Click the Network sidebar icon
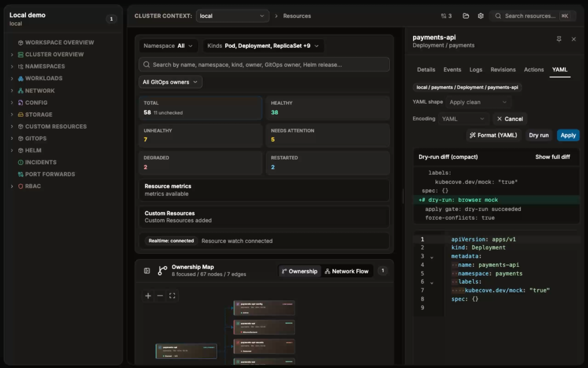Viewport: 588px width, 368px height. click(x=21, y=91)
